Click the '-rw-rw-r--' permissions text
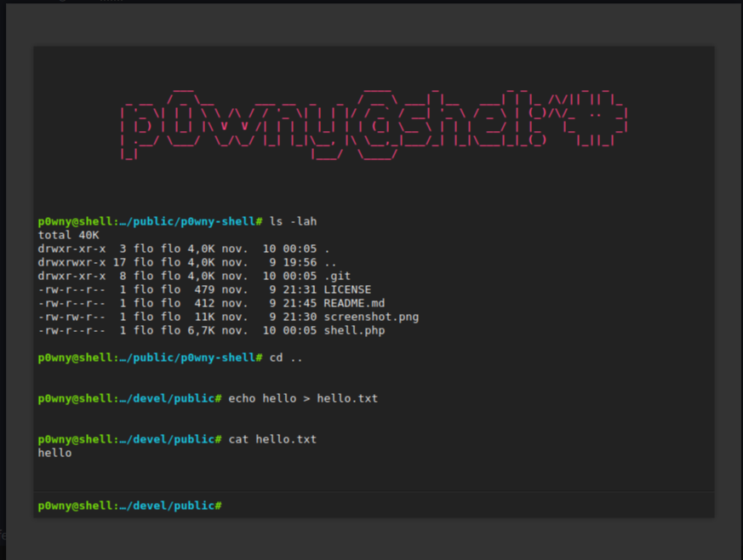The height and width of the screenshot is (560, 743). tap(71, 317)
